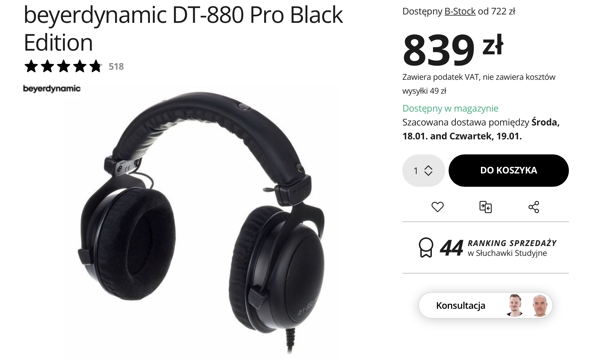Open the B-Stock offer link

click(460, 11)
